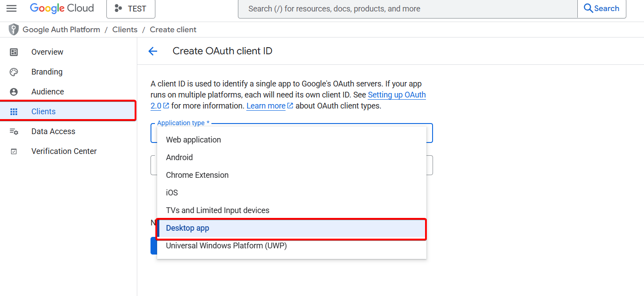Click the 'Create OAuth client ID' heading
Image resolution: width=644 pixels, height=296 pixels.
tap(222, 51)
